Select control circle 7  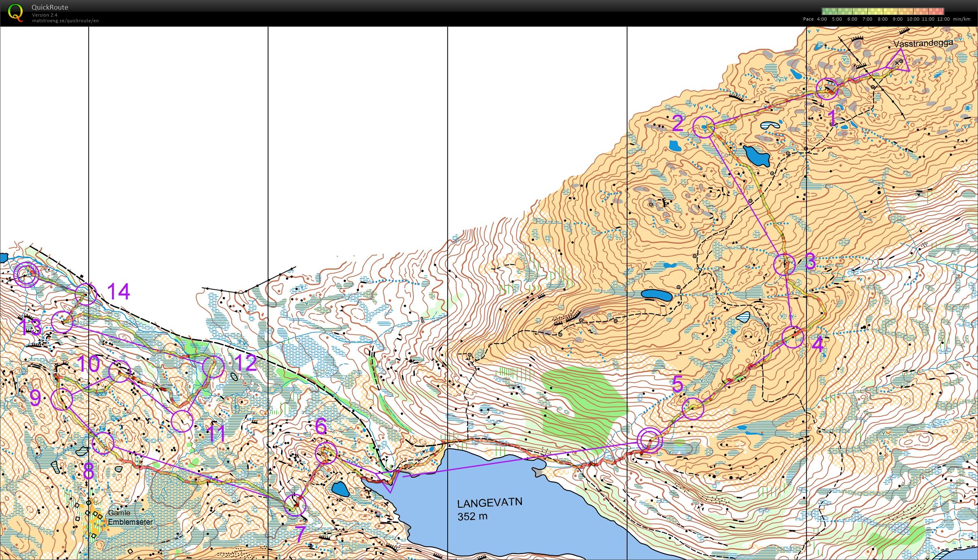click(295, 505)
